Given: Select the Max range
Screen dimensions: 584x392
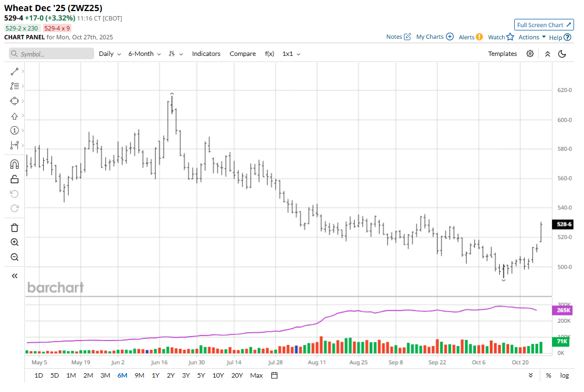Looking at the screenshot, I should [257, 375].
